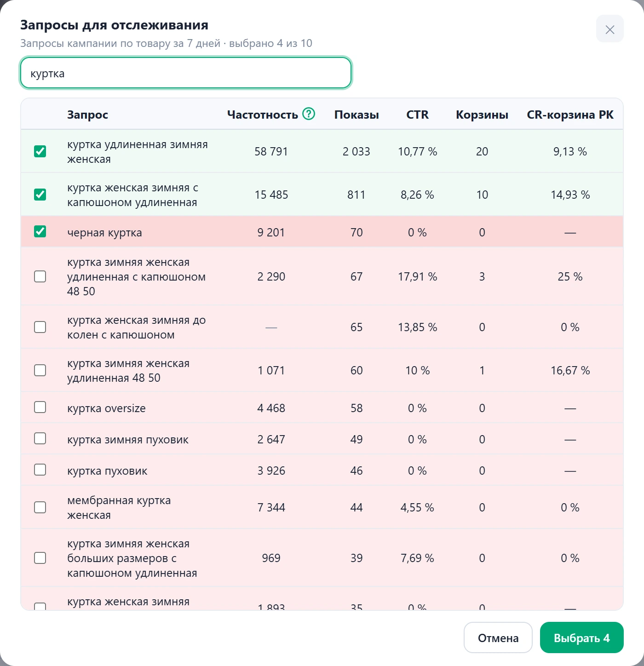644x666 pixels.
Task: Check 'куртка женская зимняя до колен с капюшоном'
Action: click(x=40, y=327)
